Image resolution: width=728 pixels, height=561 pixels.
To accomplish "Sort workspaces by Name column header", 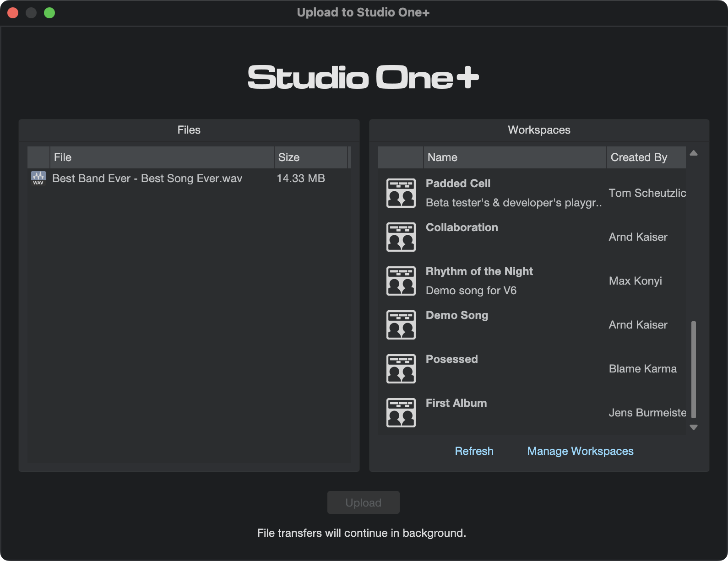I will pyautogui.click(x=515, y=157).
